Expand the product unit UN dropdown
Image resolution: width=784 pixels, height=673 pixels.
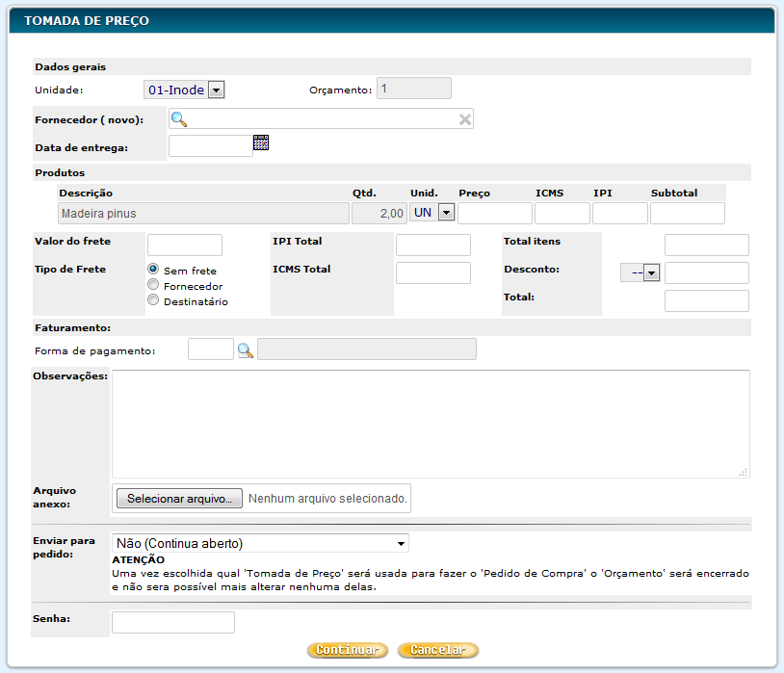pyautogui.click(x=432, y=213)
